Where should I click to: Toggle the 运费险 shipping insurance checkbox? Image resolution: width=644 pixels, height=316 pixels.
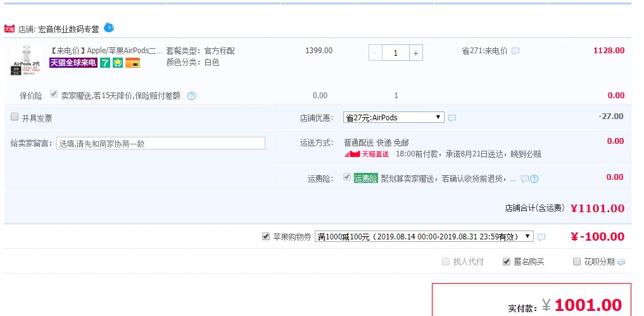pos(347,177)
